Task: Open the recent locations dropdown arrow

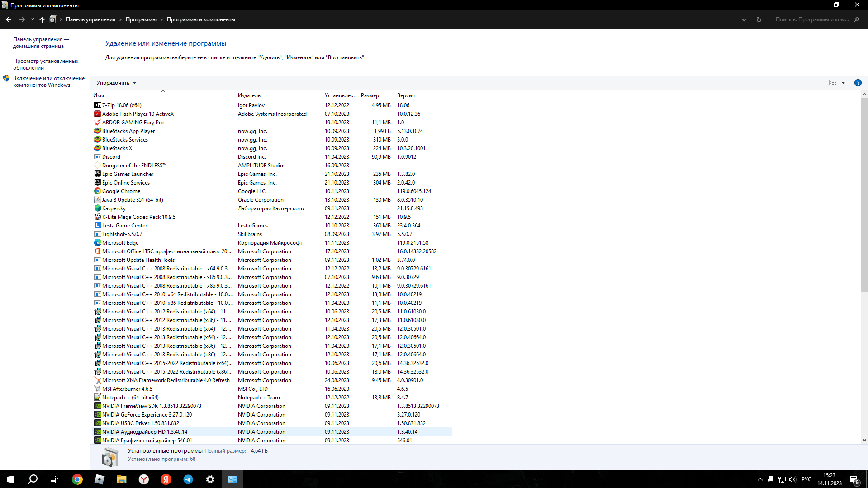Action: (x=33, y=19)
